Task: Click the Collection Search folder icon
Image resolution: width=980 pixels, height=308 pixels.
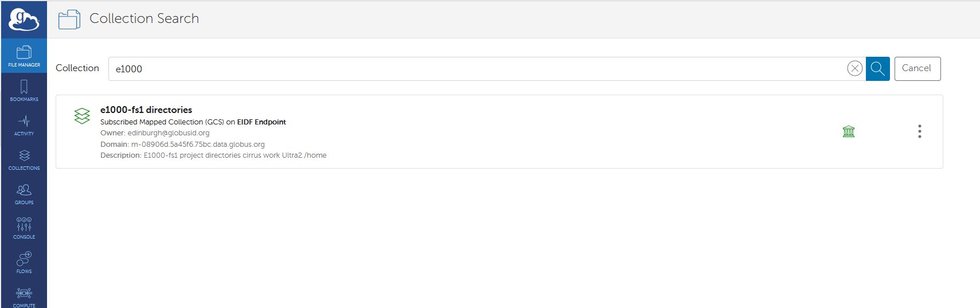Action: tap(69, 20)
